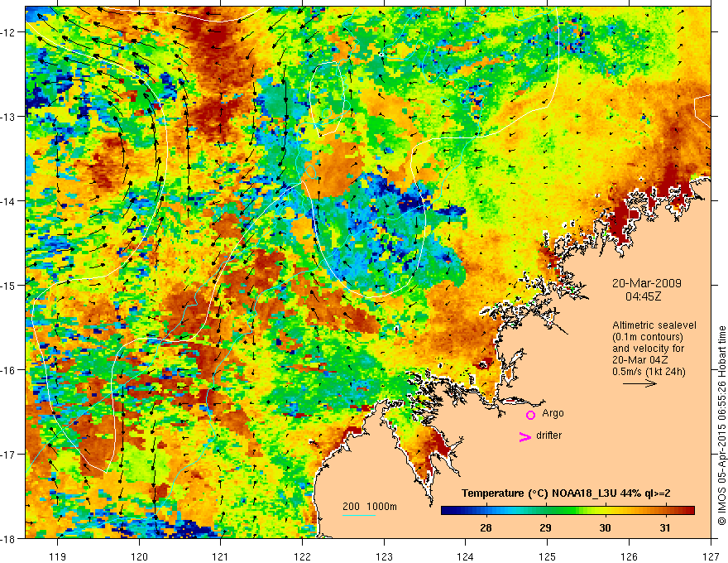Click the magenta Argo circle legend marker
The image size is (728, 563).
(x=530, y=415)
